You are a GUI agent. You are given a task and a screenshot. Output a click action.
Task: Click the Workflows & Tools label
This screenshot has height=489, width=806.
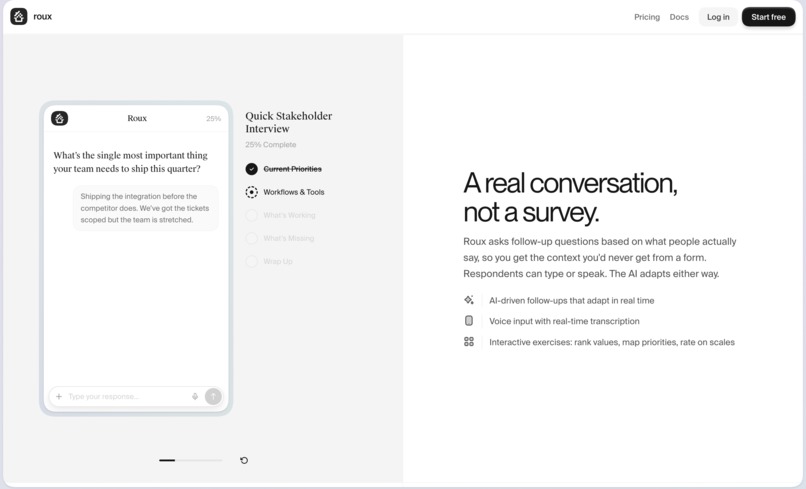click(294, 192)
